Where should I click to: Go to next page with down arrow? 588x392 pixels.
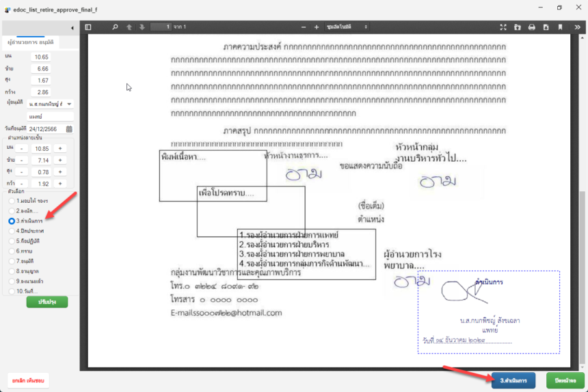(x=142, y=27)
